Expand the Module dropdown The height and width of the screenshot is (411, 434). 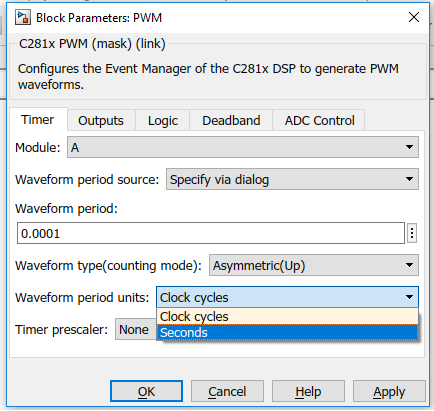243,147
